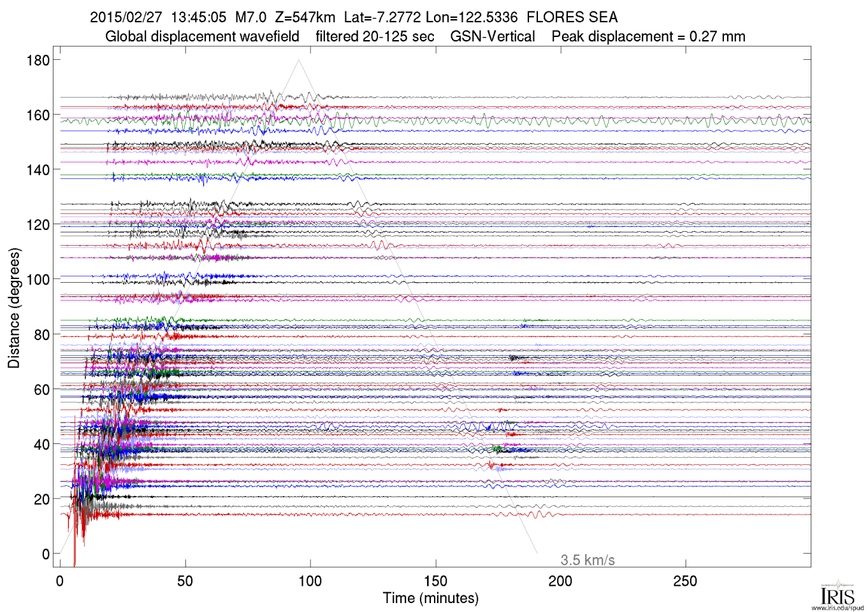
Task: Select the M7.0 magnitude text
Action: pyautogui.click(x=250, y=17)
